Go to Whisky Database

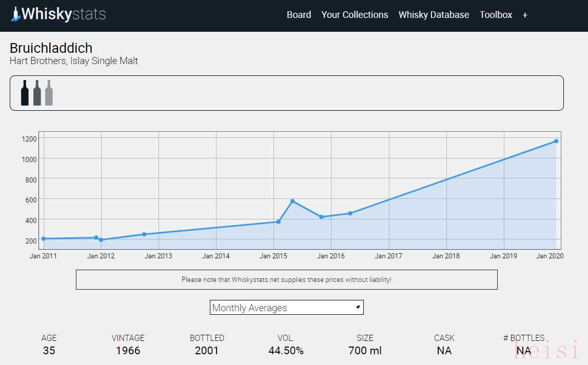click(434, 15)
